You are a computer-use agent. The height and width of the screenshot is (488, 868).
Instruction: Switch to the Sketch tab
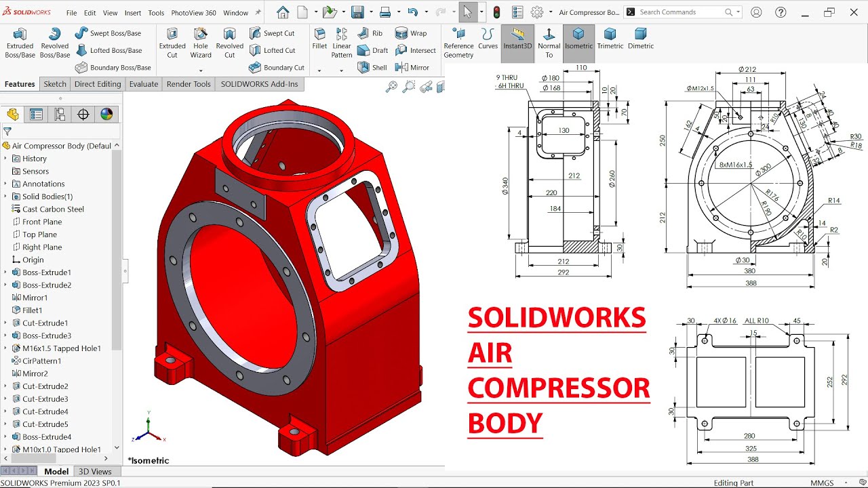point(55,84)
